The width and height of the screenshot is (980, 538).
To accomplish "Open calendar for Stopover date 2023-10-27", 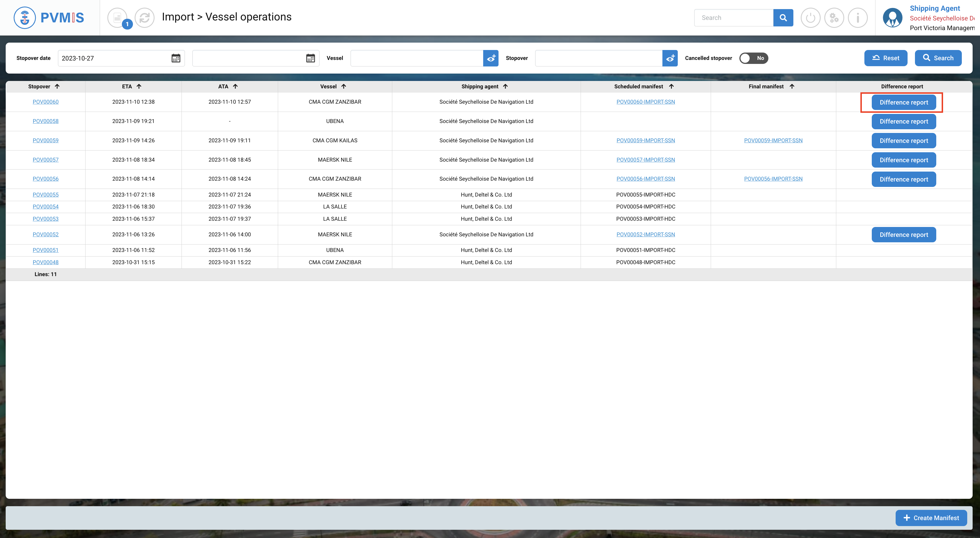I will pyautogui.click(x=176, y=58).
